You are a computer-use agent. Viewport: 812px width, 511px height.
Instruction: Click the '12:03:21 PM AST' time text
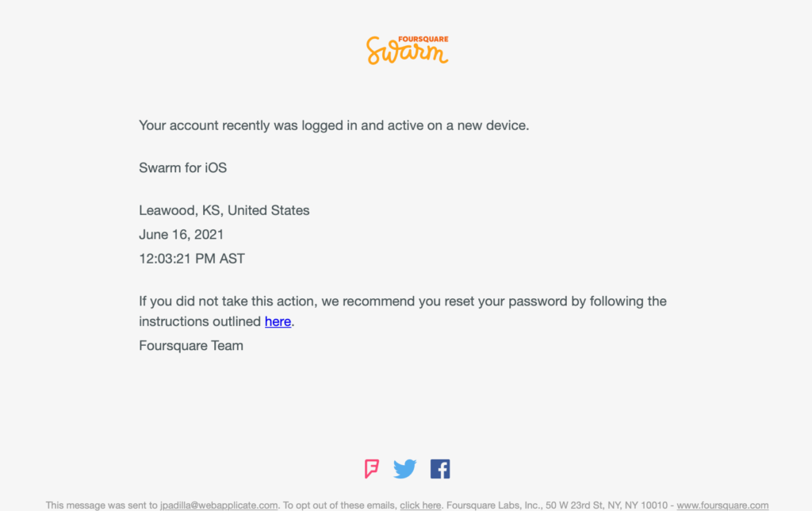coord(192,259)
